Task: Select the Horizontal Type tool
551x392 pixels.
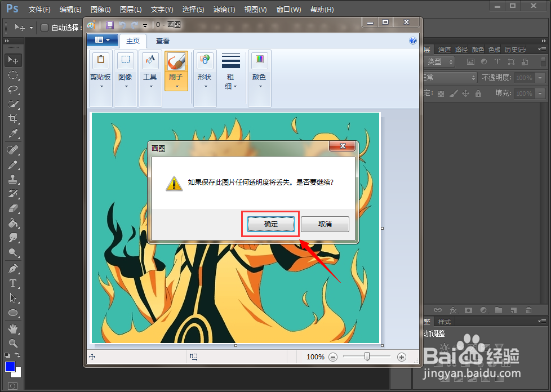Action: [x=13, y=283]
